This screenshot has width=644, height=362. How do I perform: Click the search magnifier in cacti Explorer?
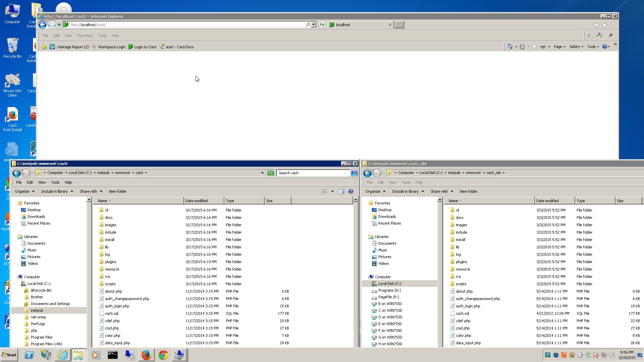coord(354,173)
